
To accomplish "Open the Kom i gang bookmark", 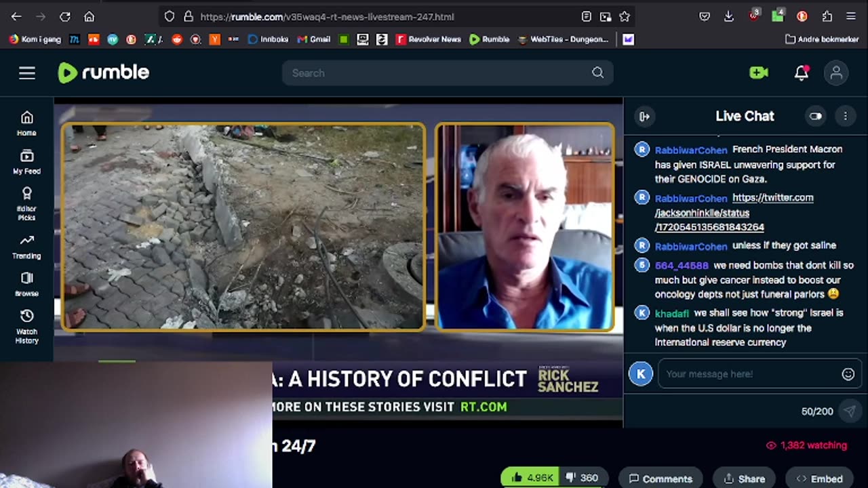I will click(x=35, y=39).
